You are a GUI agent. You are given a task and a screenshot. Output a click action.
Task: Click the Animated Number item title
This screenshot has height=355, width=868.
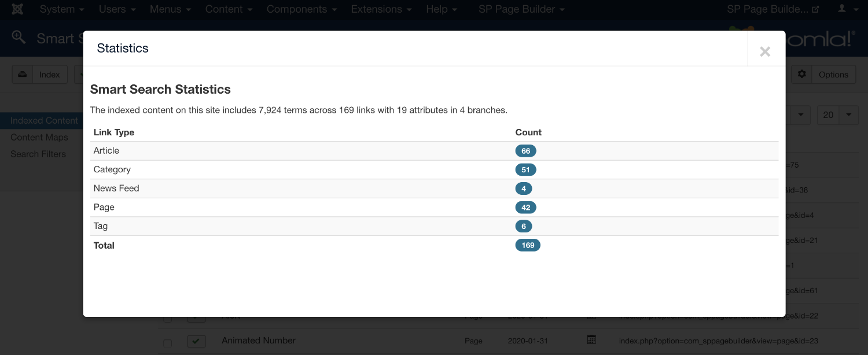click(259, 341)
